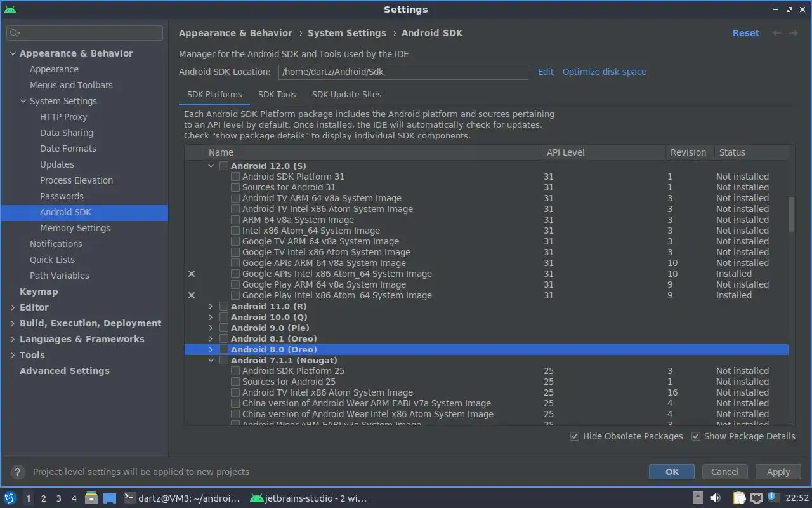This screenshot has width=812, height=508.
Task: Click the settings search field
Action: click(x=85, y=33)
